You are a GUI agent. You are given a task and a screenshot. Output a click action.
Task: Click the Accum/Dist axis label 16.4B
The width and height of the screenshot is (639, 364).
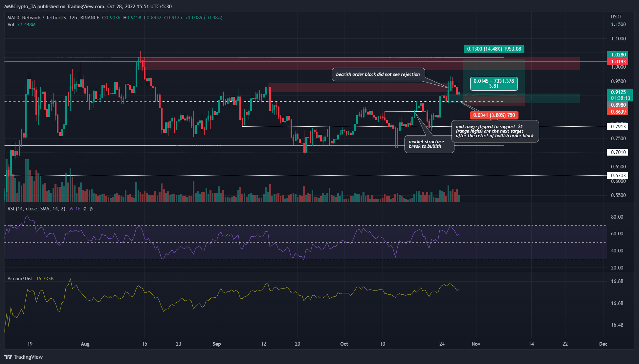click(x=617, y=325)
